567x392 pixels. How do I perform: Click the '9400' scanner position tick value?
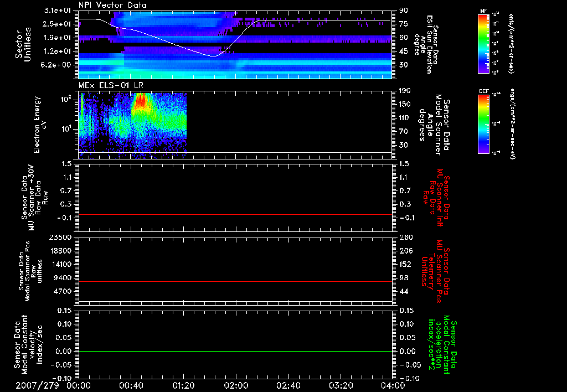click(62, 278)
